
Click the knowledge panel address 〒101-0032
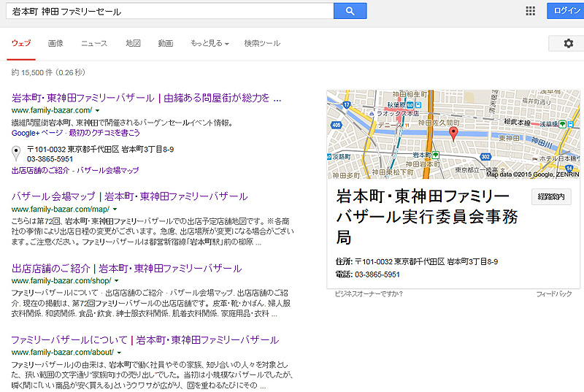tap(426, 262)
